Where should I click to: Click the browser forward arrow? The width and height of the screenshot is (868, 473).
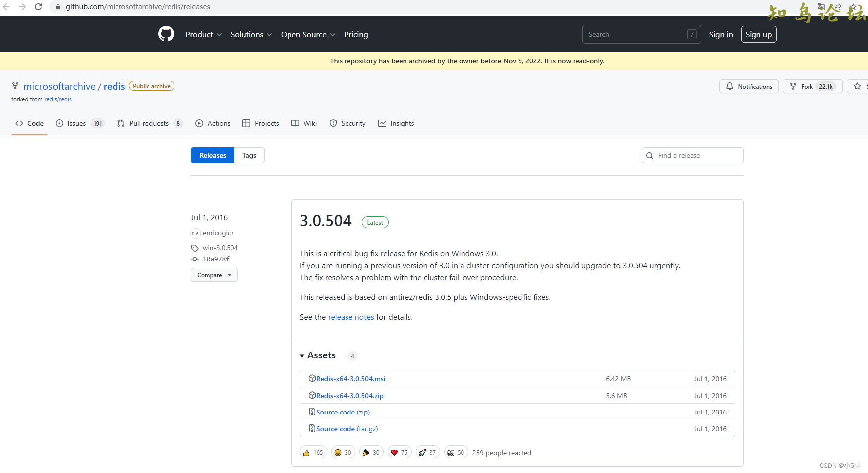(22, 7)
